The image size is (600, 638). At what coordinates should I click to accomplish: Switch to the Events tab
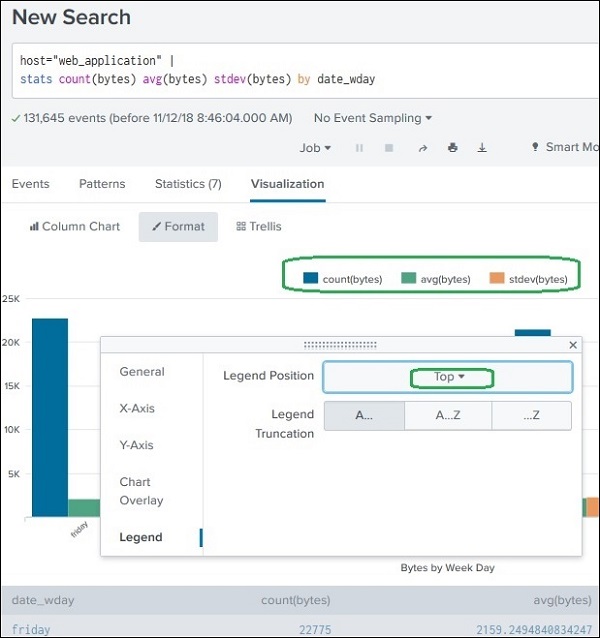(31, 184)
